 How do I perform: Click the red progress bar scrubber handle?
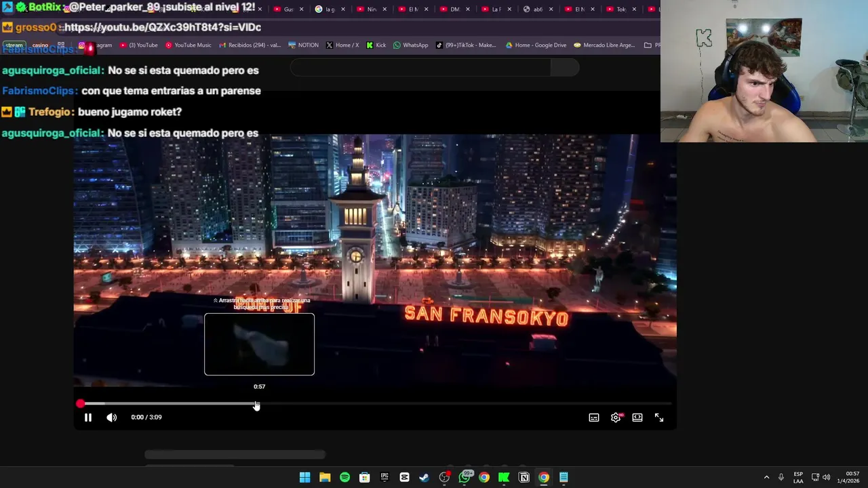tap(81, 404)
